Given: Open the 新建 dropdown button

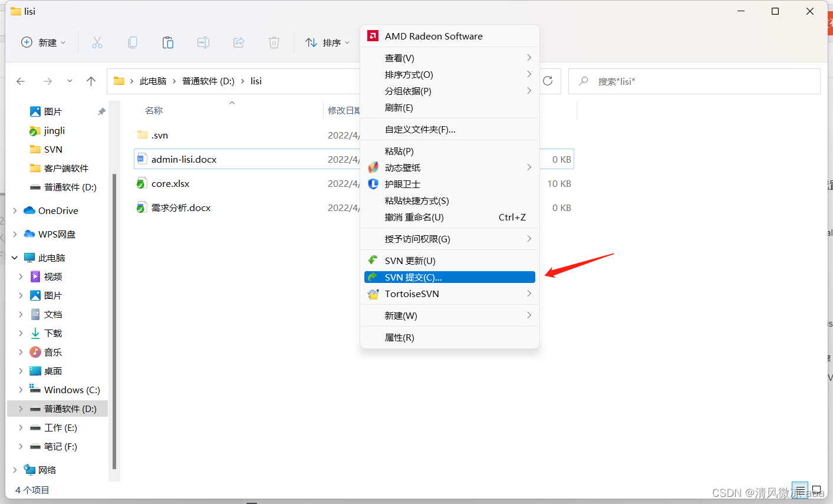Looking at the screenshot, I should click(x=44, y=42).
